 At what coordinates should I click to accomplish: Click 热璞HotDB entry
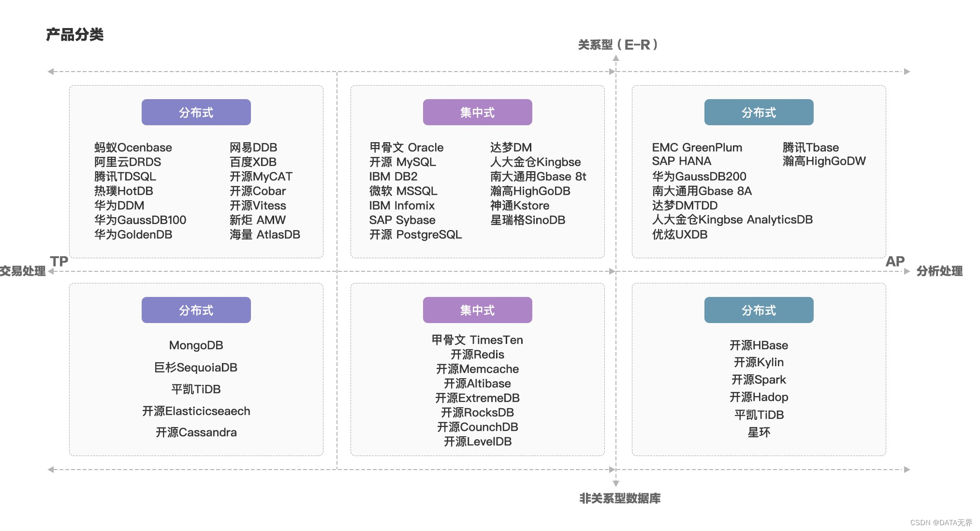click(124, 191)
